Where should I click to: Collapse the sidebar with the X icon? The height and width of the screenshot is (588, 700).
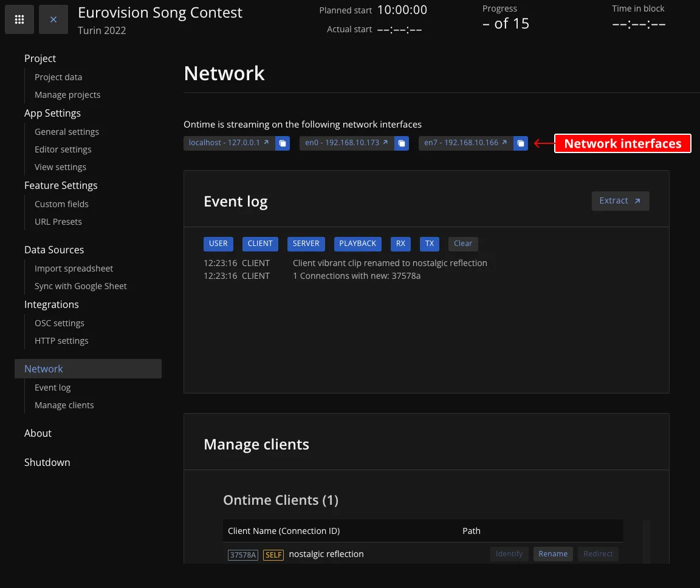click(53, 19)
